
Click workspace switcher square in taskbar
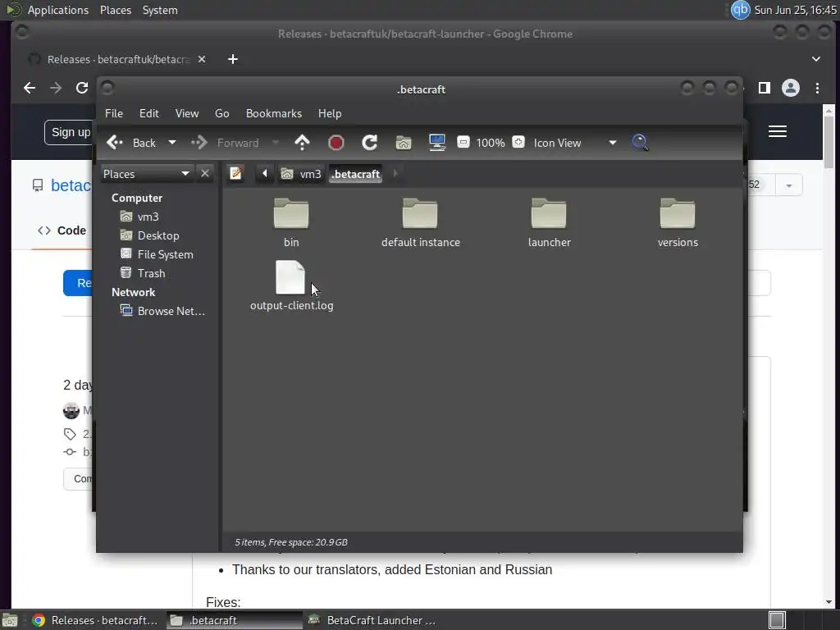coord(777,620)
